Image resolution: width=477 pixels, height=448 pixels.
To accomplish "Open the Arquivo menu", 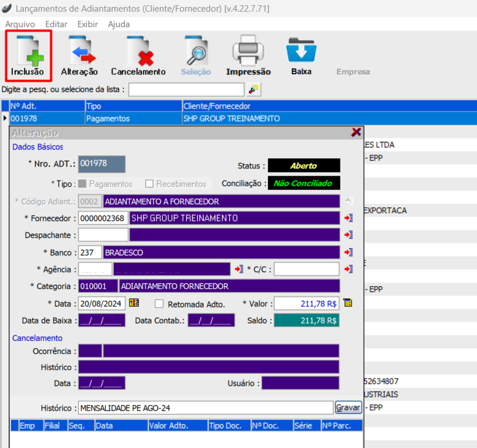I will 20,24.
